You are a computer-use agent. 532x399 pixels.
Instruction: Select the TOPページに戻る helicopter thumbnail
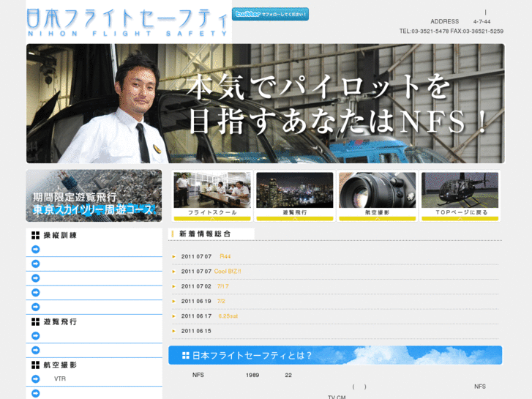pos(460,196)
